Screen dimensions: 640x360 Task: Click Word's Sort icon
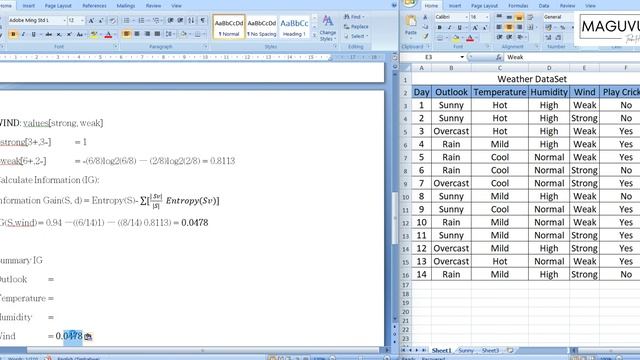(191, 20)
